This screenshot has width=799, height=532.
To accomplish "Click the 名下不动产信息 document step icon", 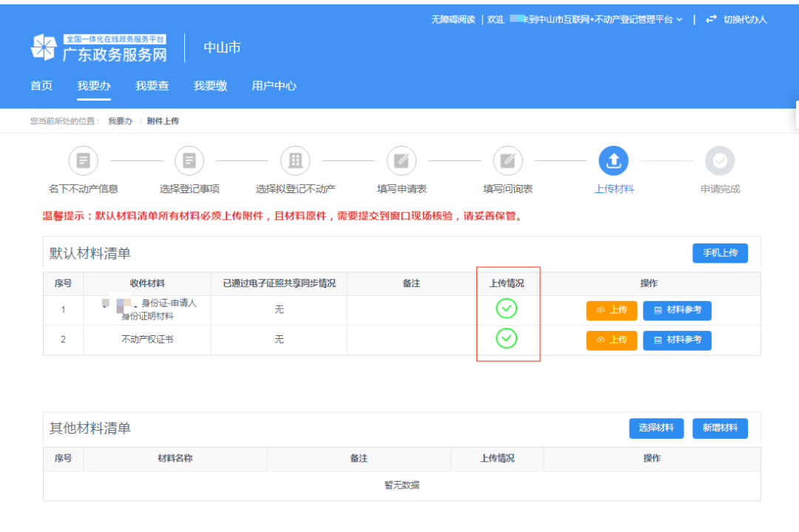I will (x=83, y=161).
